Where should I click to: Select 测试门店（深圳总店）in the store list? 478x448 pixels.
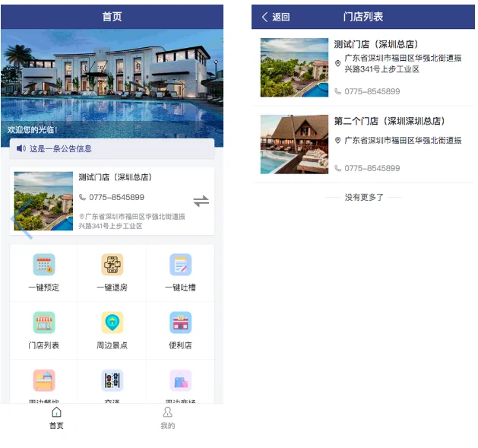[x=363, y=68]
